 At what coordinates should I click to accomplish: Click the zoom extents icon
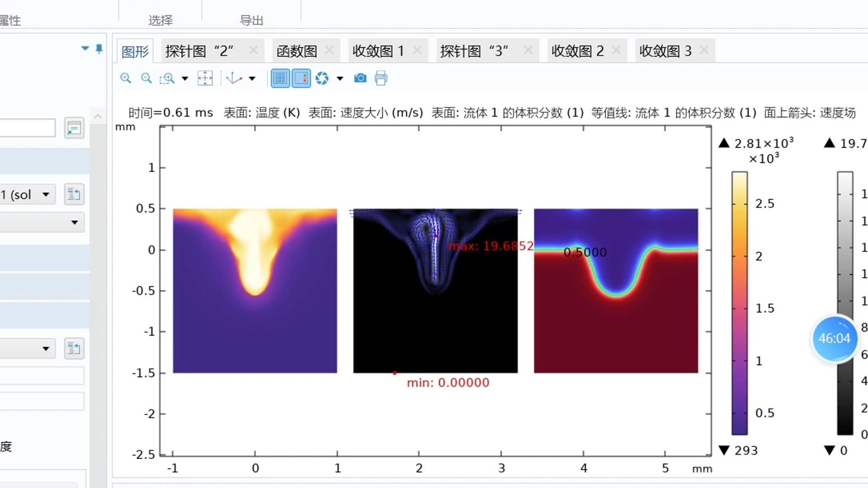205,78
